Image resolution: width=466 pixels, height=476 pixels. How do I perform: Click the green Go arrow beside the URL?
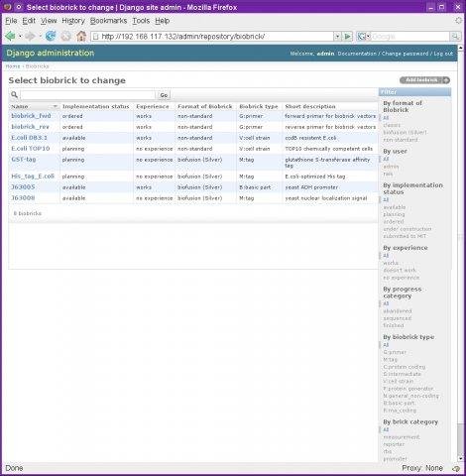[x=348, y=37]
